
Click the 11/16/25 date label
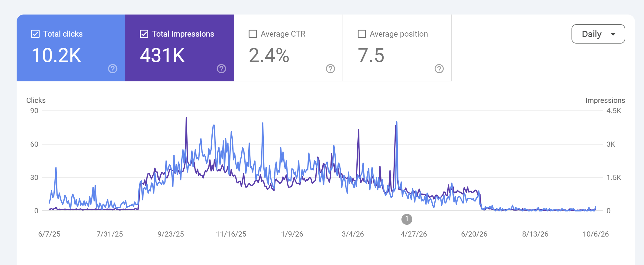(231, 234)
